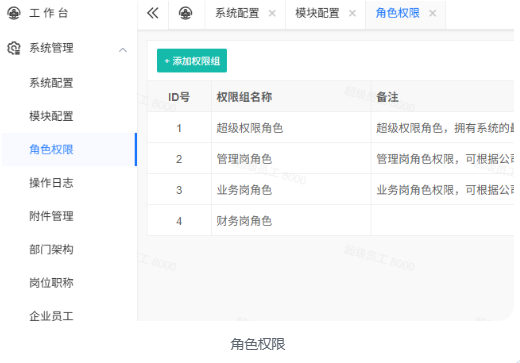The image size is (520, 363).
Task: Open 系统配置 in the sidebar
Action: click(51, 83)
